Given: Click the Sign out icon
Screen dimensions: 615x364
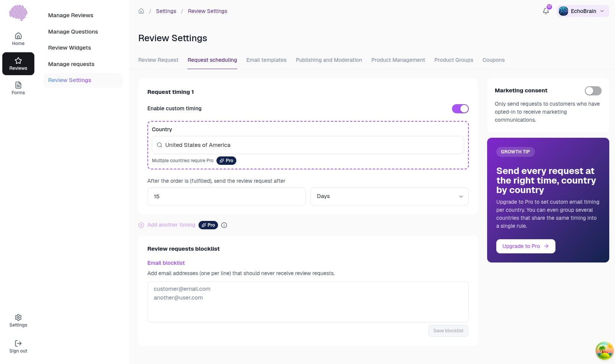Looking at the screenshot, I should pyautogui.click(x=18, y=343).
